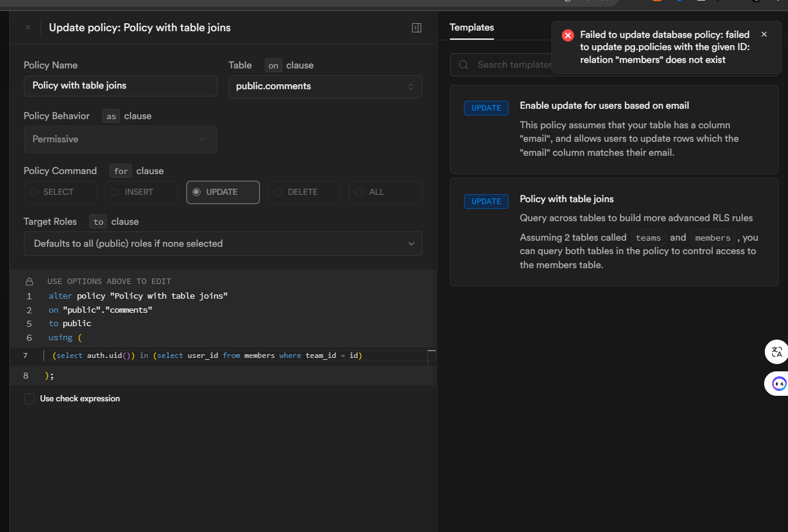
Task: Collapse the templates side panel icon
Action: (x=416, y=27)
